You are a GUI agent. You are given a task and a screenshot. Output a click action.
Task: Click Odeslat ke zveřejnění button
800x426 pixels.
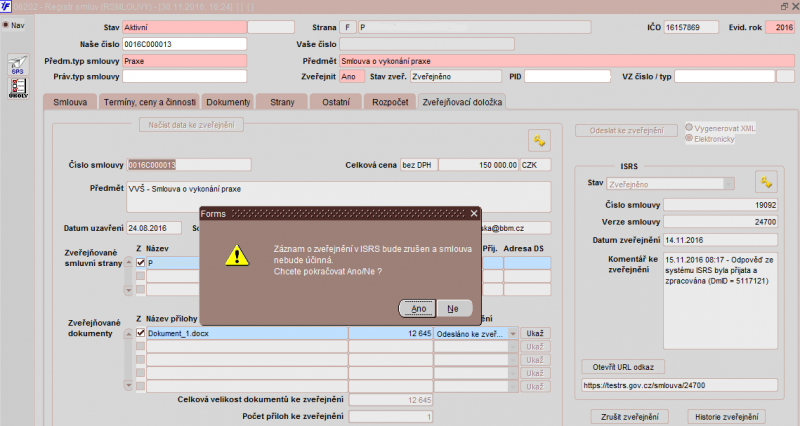click(x=627, y=131)
